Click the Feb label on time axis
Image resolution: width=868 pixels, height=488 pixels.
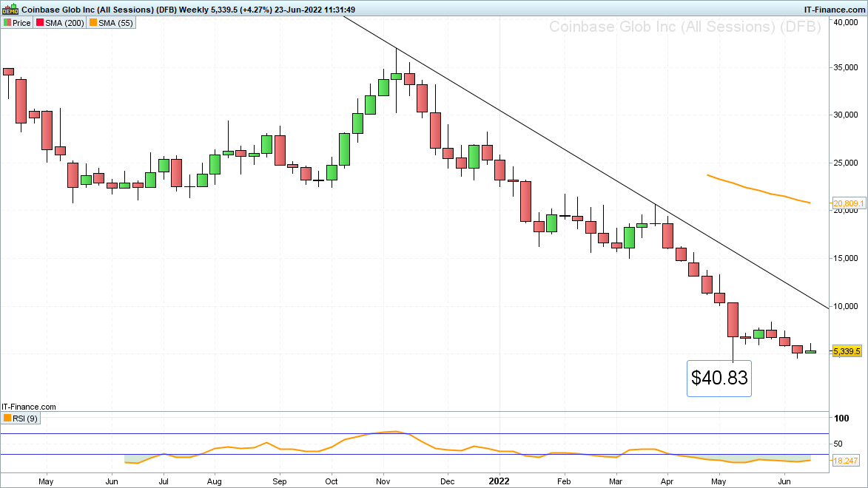pos(564,481)
